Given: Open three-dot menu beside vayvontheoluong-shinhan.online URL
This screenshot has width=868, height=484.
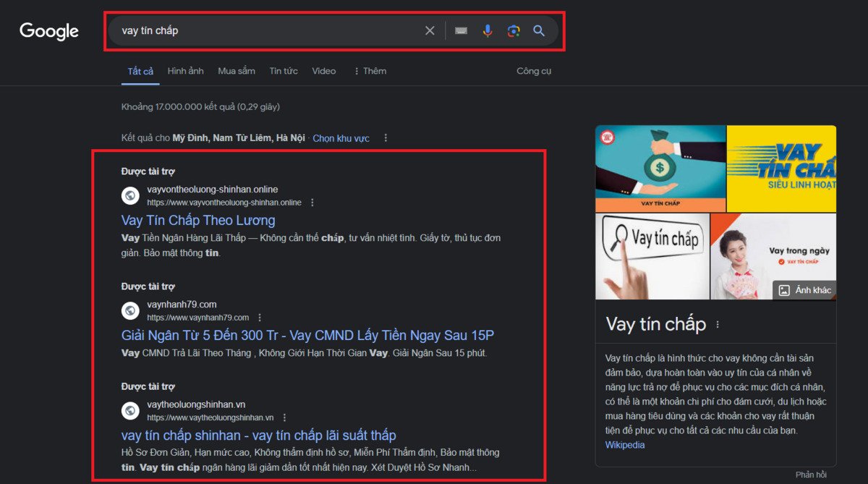Looking at the screenshot, I should (x=312, y=203).
